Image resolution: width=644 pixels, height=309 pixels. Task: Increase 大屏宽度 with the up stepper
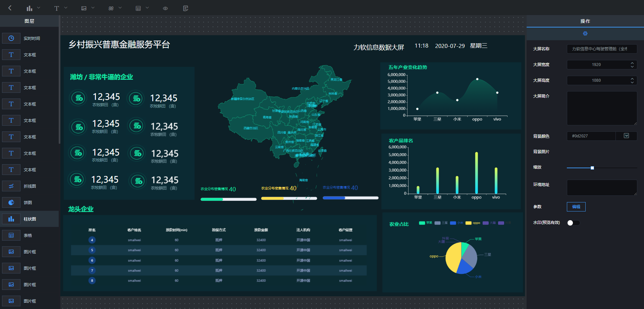pyautogui.click(x=632, y=63)
